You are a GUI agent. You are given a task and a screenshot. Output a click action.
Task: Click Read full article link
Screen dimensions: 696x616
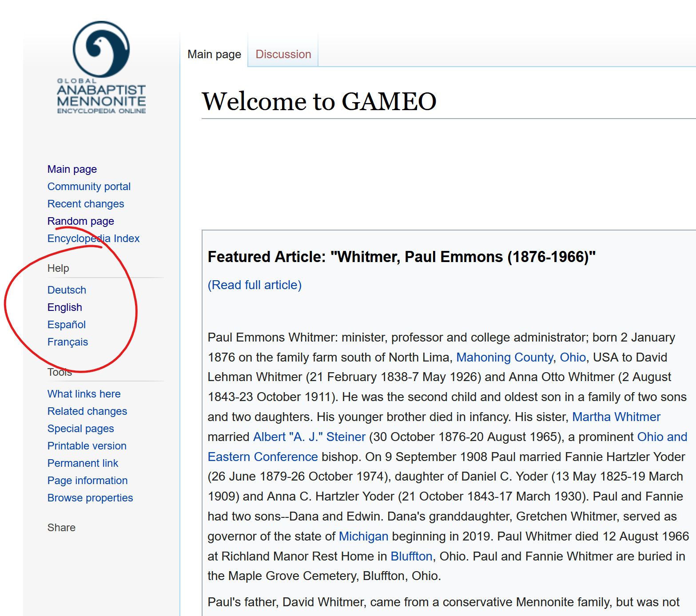click(255, 285)
